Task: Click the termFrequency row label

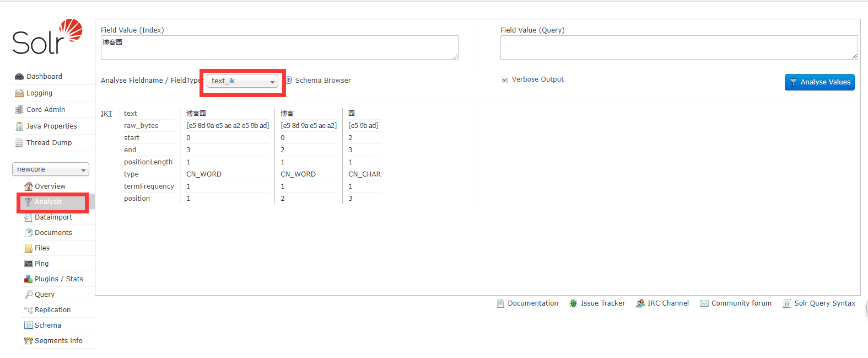Action: click(149, 186)
